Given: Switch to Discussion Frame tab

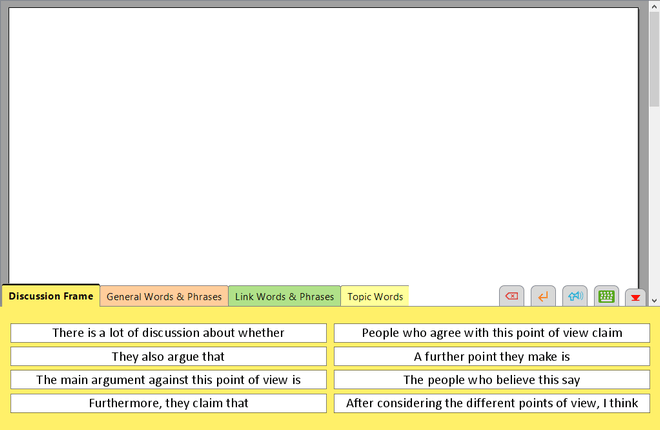Looking at the screenshot, I should pos(51,296).
